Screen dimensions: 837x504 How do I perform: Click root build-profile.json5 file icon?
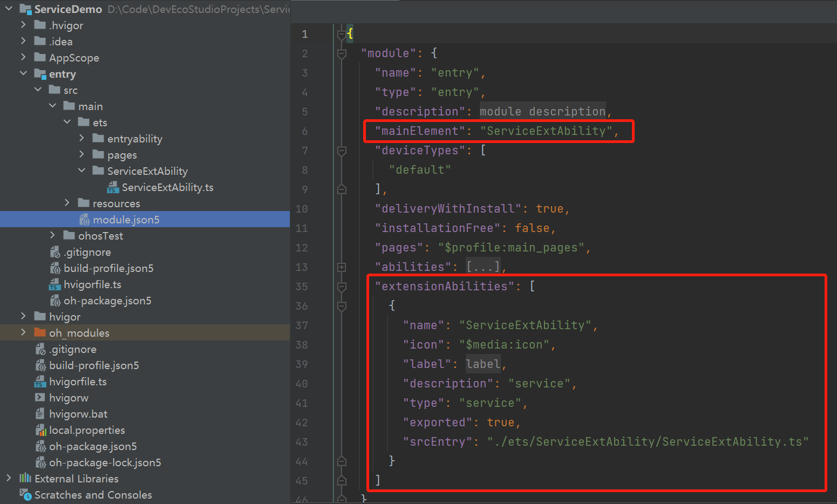40,365
